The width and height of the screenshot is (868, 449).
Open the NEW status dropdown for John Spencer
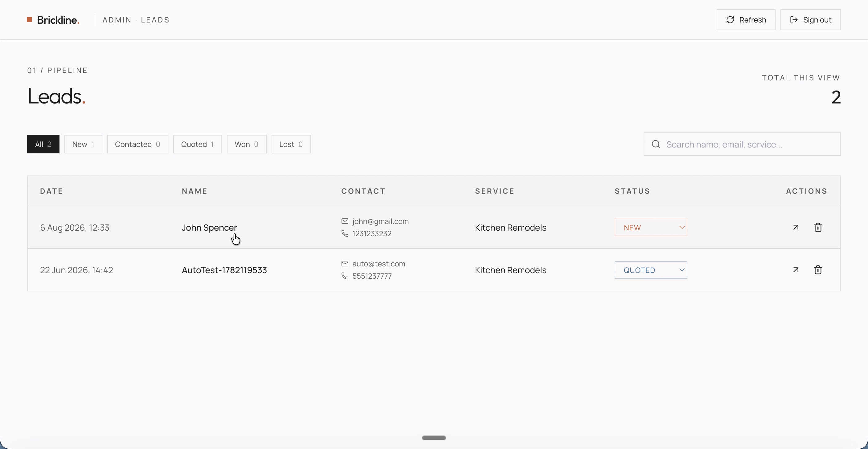[651, 228]
